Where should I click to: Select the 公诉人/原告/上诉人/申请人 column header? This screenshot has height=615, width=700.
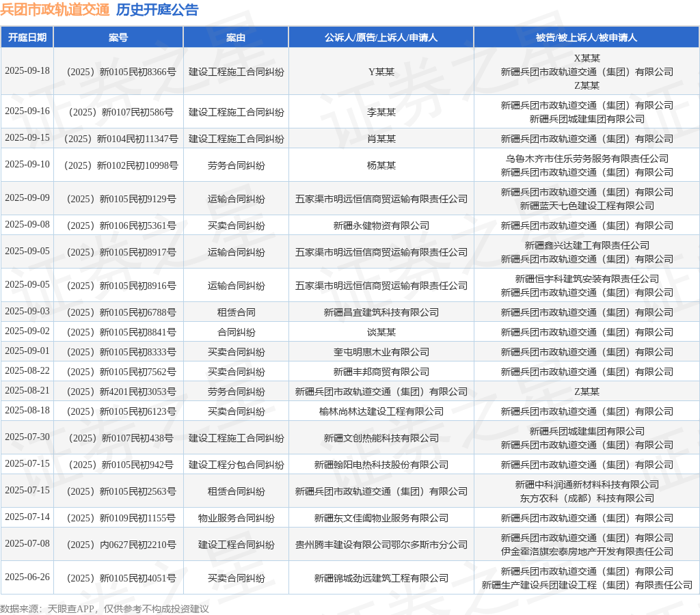(381, 38)
